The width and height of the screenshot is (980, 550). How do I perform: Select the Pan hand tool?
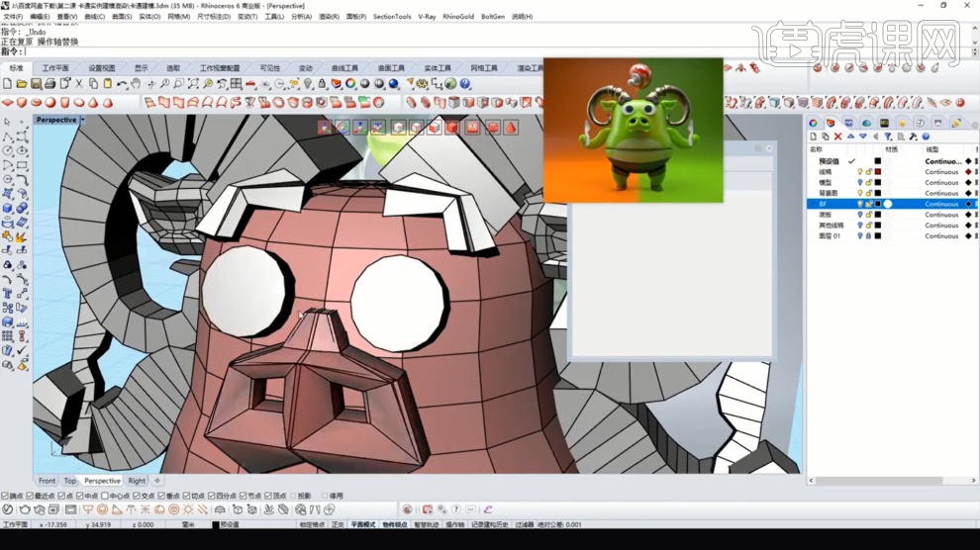tap(136, 84)
